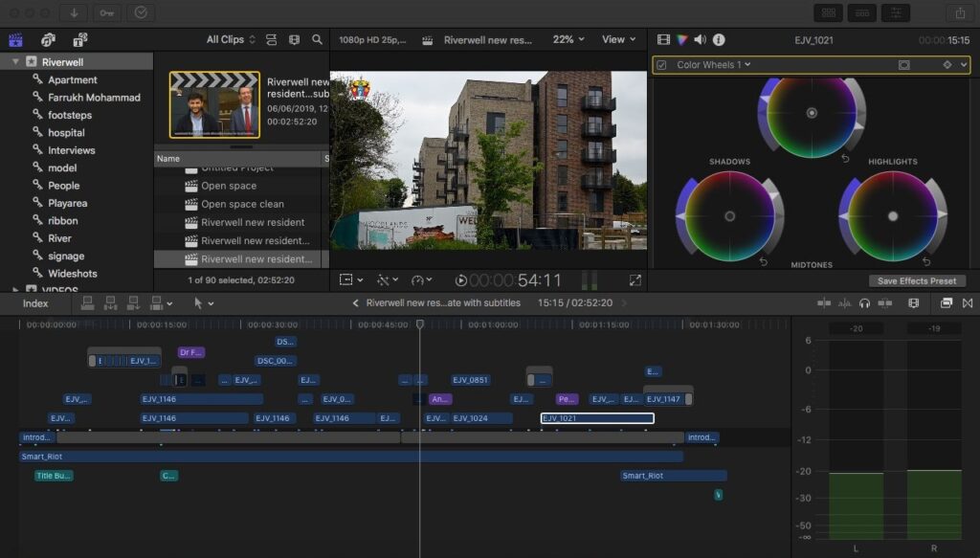
Task: Sort browser list by Name column
Action: coord(237,159)
